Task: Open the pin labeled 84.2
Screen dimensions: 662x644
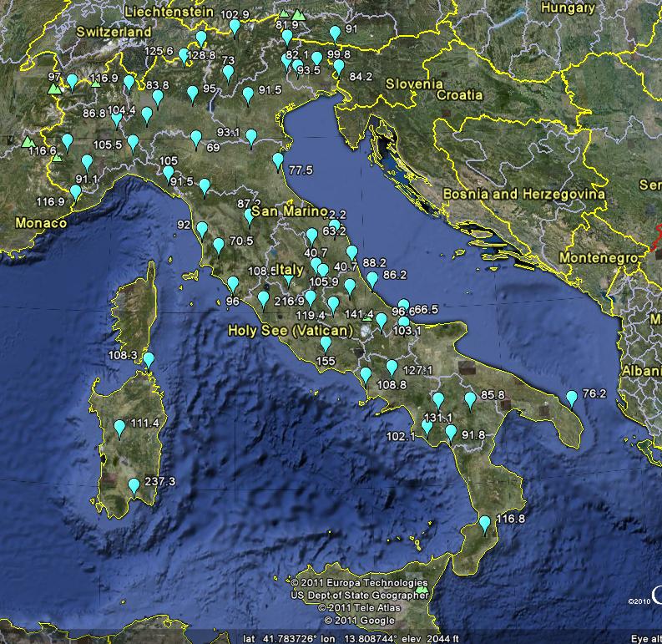Action: point(339,68)
